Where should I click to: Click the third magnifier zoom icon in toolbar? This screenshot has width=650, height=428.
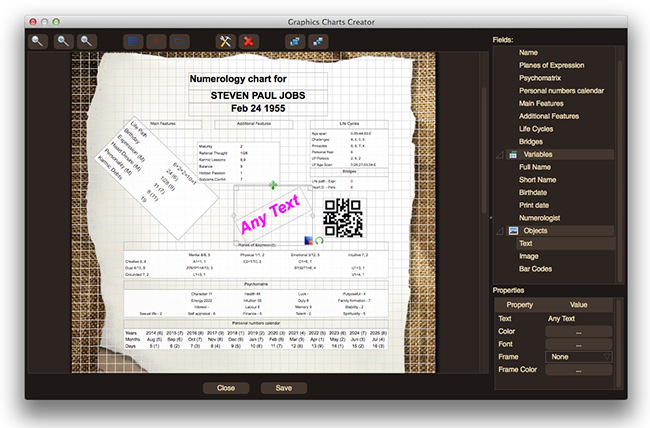[x=86, y=41]
